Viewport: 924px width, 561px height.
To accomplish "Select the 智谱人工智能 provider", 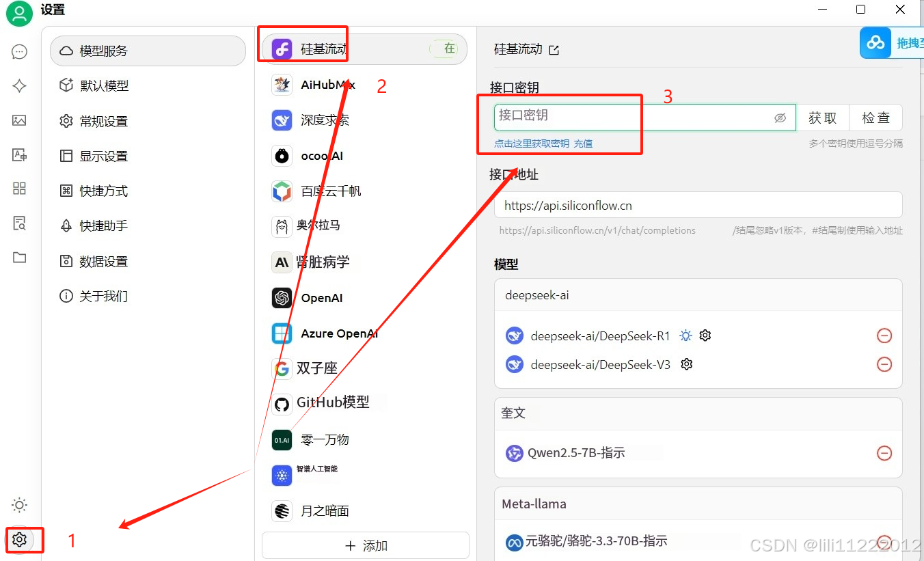I will click(x=364, y=475).
